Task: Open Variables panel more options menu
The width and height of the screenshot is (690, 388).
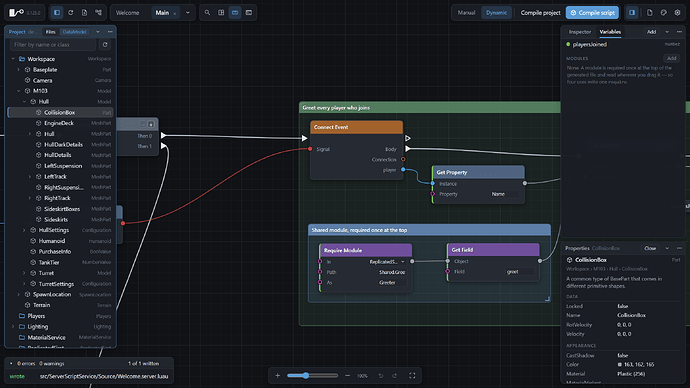Action: pyautogui.click(x=679, y=32)
